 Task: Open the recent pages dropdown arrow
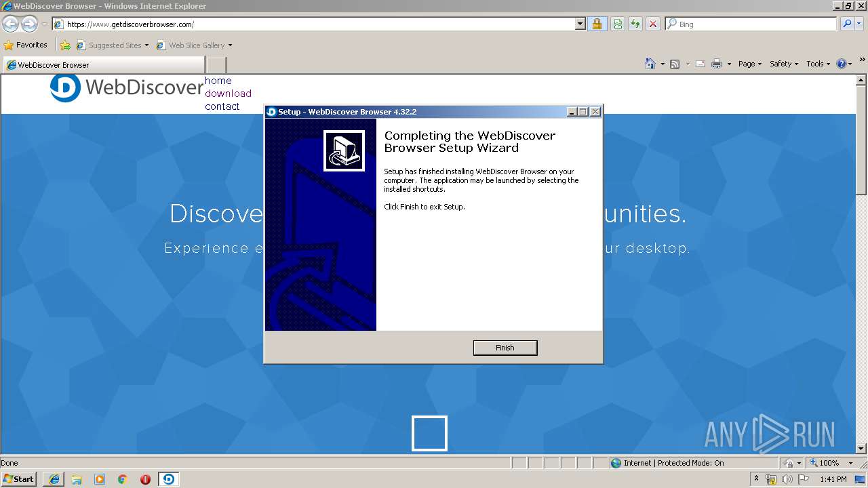[x=44, y=24]
